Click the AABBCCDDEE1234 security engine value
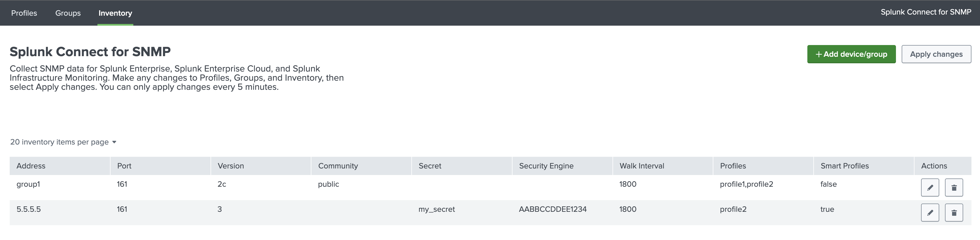This screenshot has height=240, width=980. (553, 209)
